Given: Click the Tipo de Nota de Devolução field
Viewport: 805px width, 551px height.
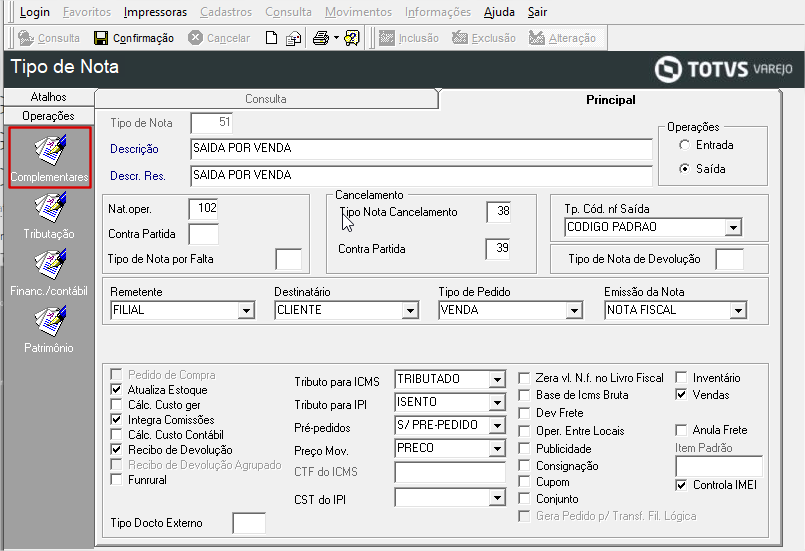Looking at the screenshot, I should [x=730, y=259].
